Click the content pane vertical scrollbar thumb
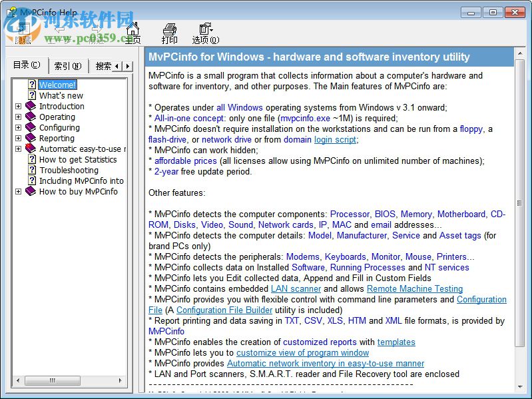532x399 pixels. (x=519, y=203)
